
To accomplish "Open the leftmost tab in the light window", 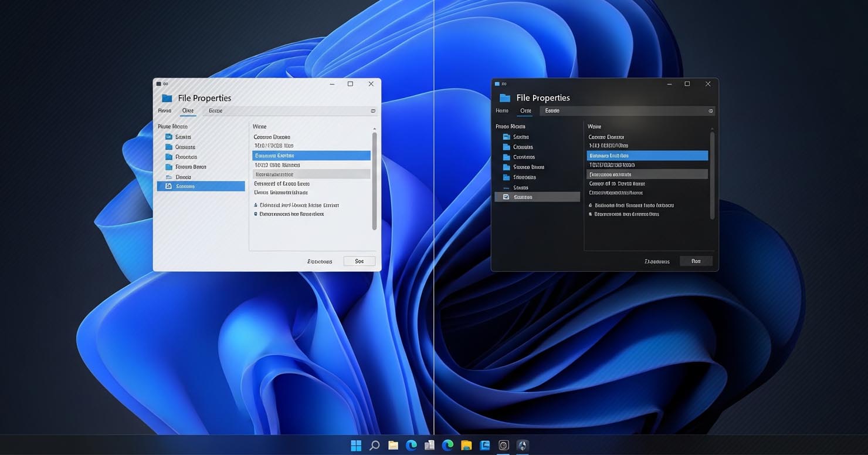I will (165, 110).
